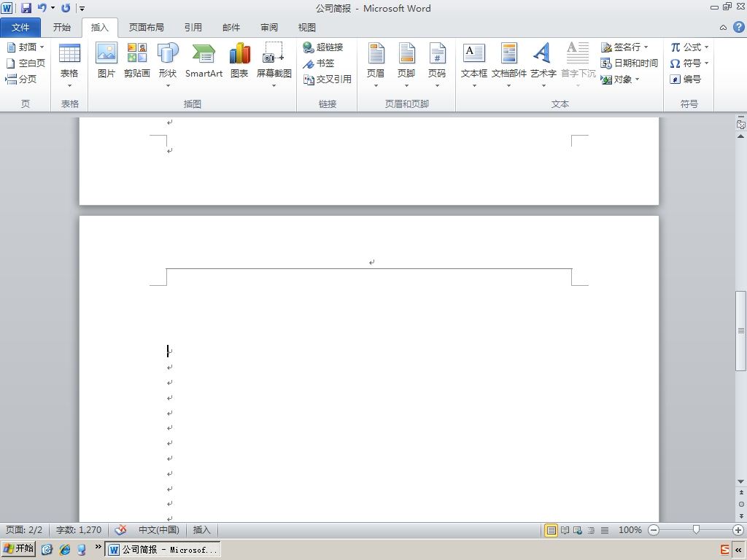The image size is (747, 560).
Task: Zoom out with the minus button
Action: point(654,530)
